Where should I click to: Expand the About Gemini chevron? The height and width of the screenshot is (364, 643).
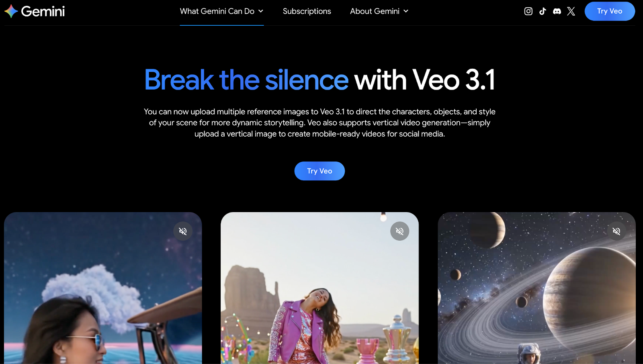[x=406, y=11]
